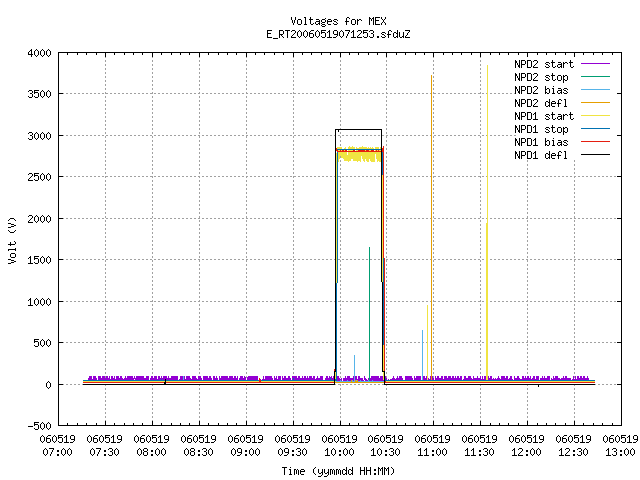Click the 'NPD1 stop' legend label
Screen dimensions: 640x480
(541, 129)
